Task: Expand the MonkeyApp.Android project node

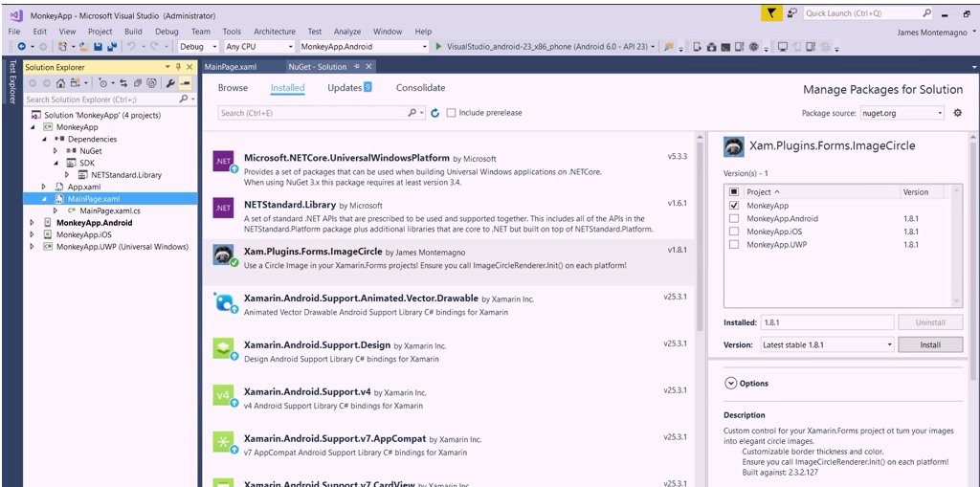Action: (33, 223)
